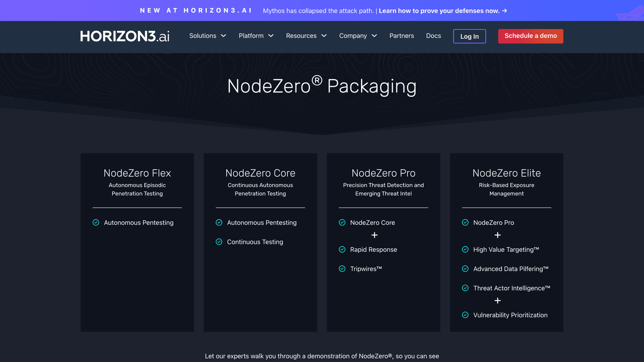The width and height of the screenshot is (644, 362).
Task: Click check icon beside NodeZero Core item
Action: [342, 222]
